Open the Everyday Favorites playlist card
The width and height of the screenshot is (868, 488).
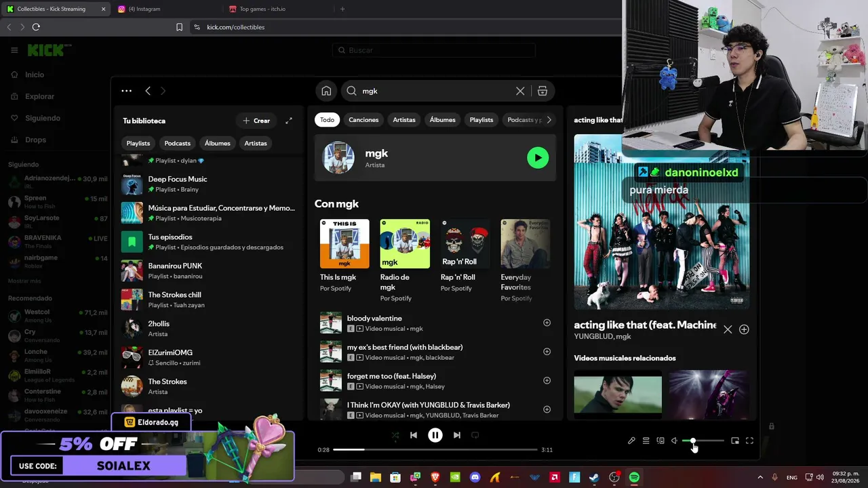pyautogui.click(x=526, y=260)
